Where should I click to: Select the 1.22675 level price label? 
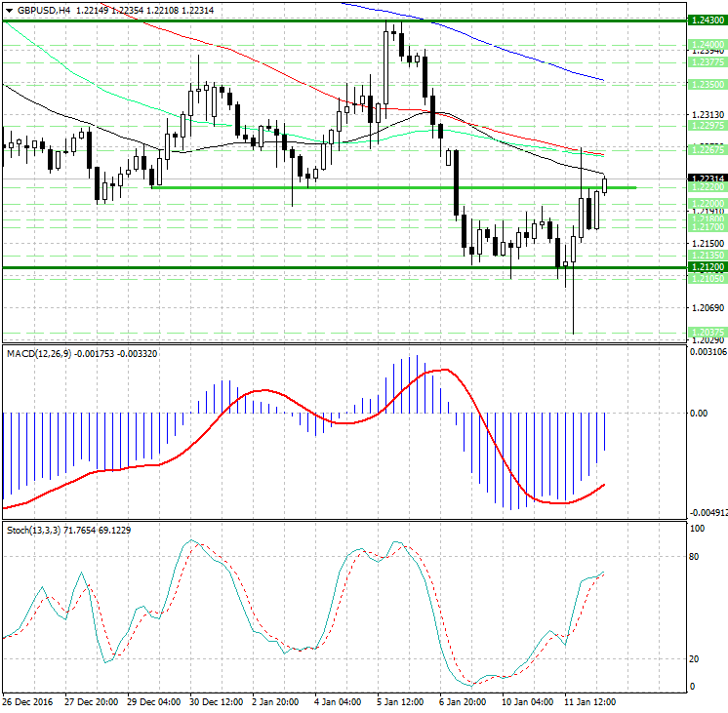coord(706,149)
